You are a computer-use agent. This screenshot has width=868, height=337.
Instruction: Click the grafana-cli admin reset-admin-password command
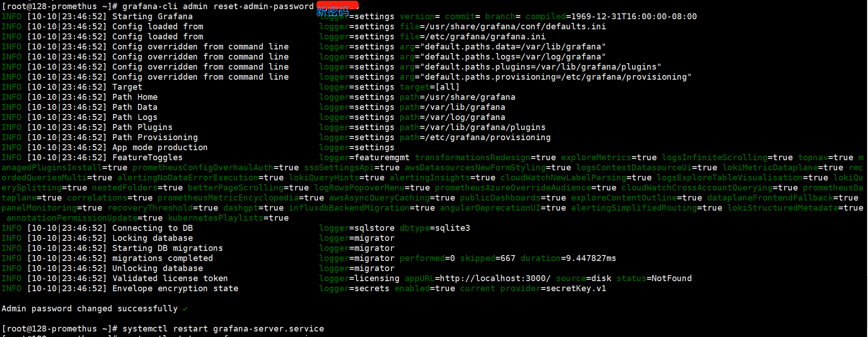(218, 6)
